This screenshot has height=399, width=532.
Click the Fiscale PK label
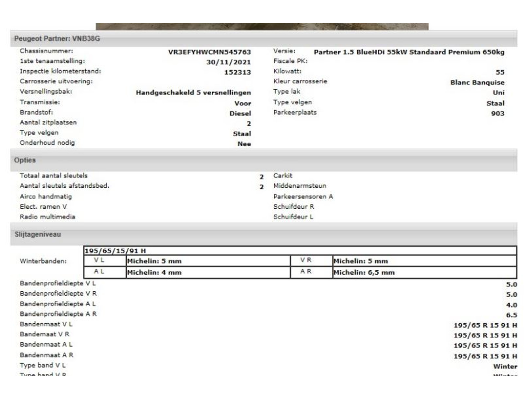(x=290, y=61)
